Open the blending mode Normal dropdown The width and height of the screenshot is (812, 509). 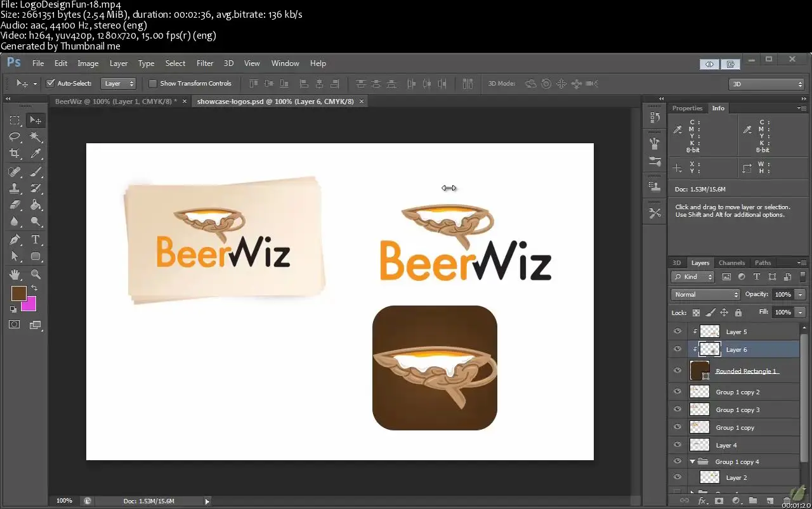pos(705,295)
